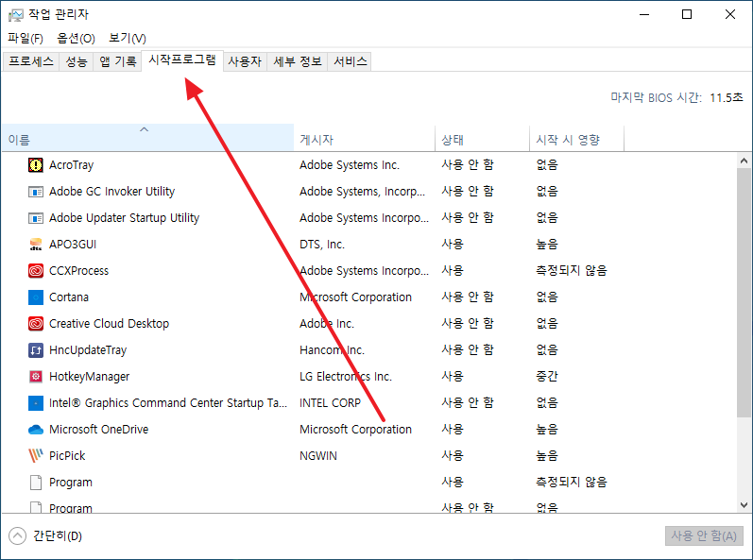753x560 pixels.
Task: Click the AcroTray app icon
Action: [x=36, y=165]
